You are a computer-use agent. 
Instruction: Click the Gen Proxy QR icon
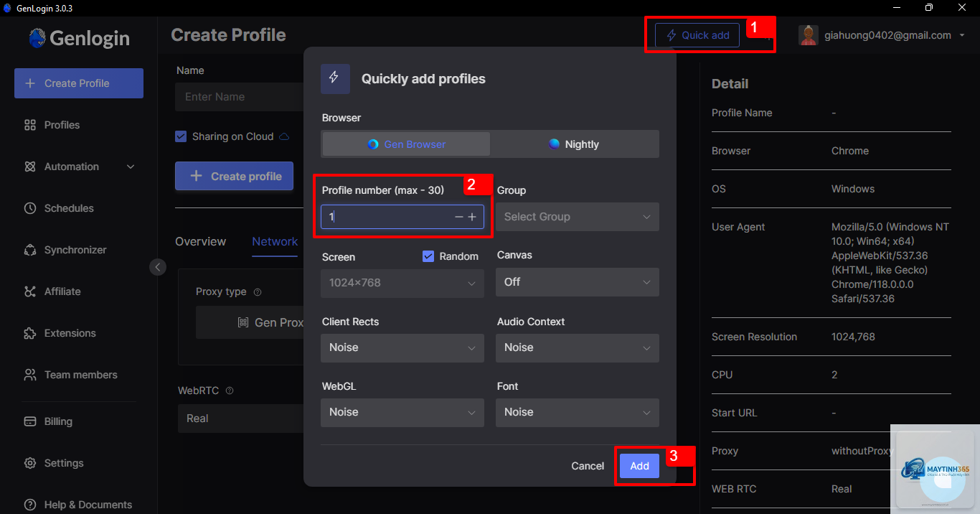click(x=243, y=323)
